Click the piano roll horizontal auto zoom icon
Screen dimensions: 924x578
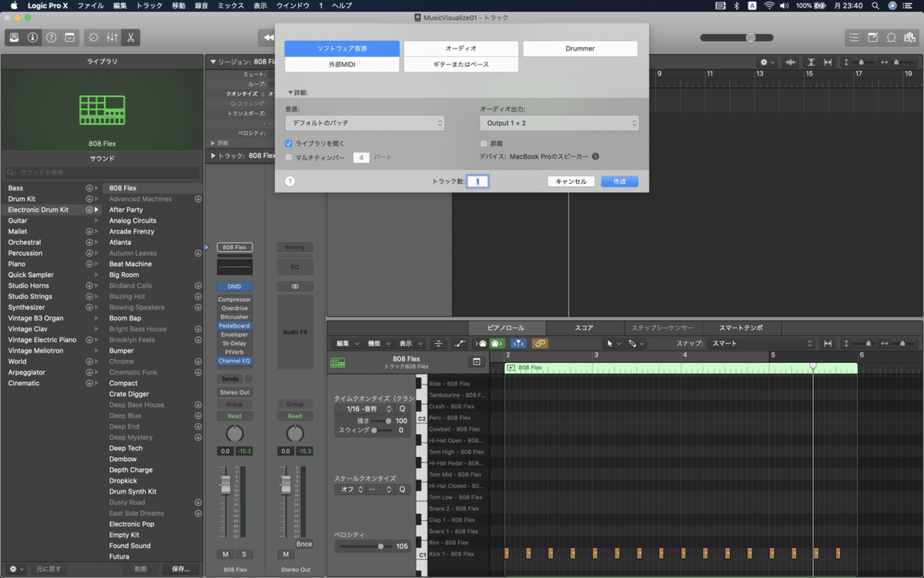pos(828,344)
